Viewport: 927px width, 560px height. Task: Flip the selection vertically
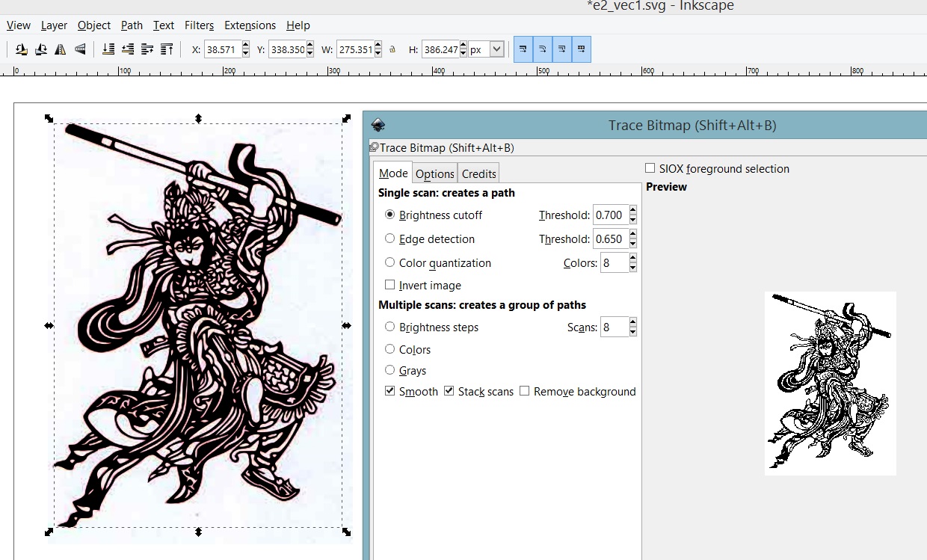[80, 49]
